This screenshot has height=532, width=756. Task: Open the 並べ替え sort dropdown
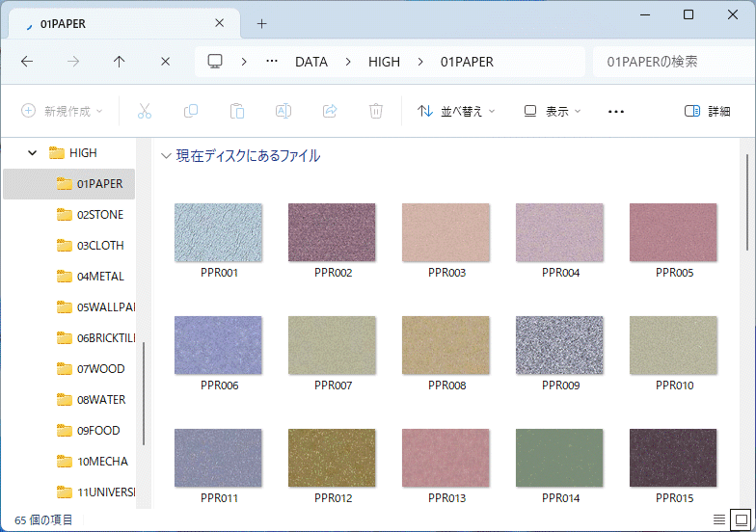point(456,112)
